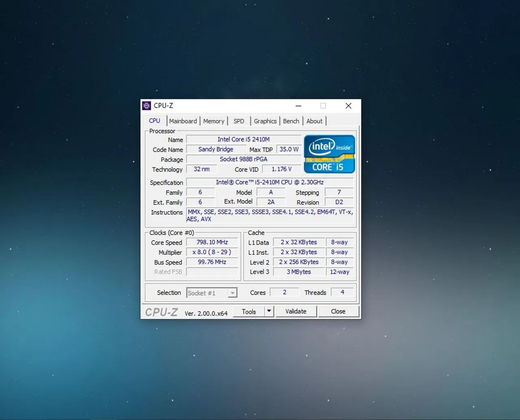Viewport: 520px width, 420px height.
Task: Click the Ext. Model value 2A
Action: [271, 202]
